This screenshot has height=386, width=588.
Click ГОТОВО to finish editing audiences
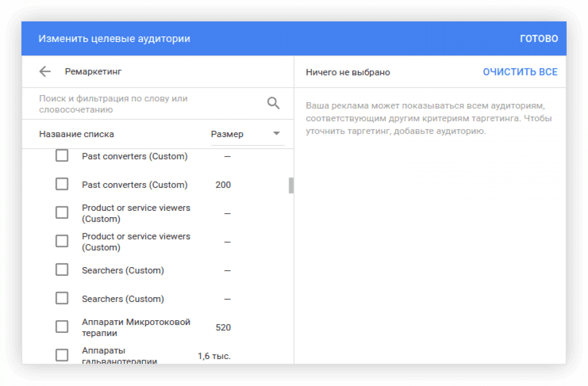pyautogui.click(x=539, y=38)
